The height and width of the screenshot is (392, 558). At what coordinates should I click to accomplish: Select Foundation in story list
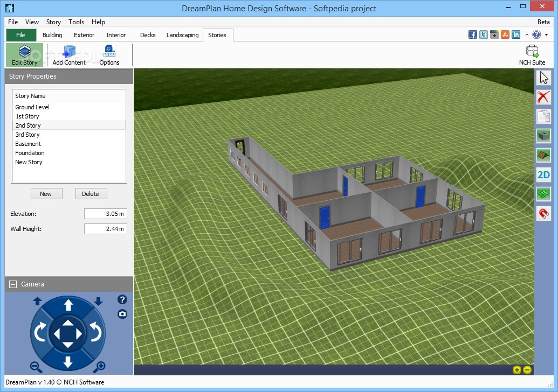coord(69,153)
